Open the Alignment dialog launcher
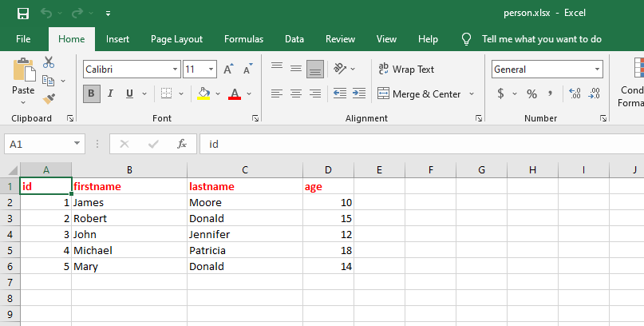644x326 pixels. pos(479,118)
